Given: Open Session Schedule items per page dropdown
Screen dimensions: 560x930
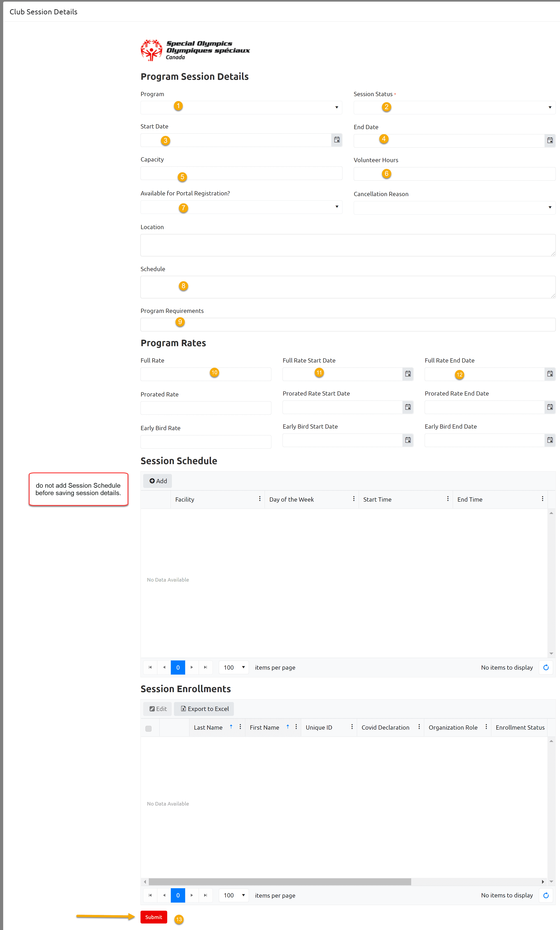Looking at the screenshot, I should pos(234,667).
